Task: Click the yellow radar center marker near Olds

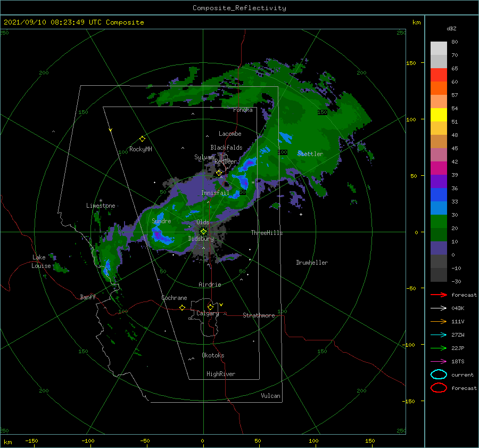Action: (x=203, y=232)
